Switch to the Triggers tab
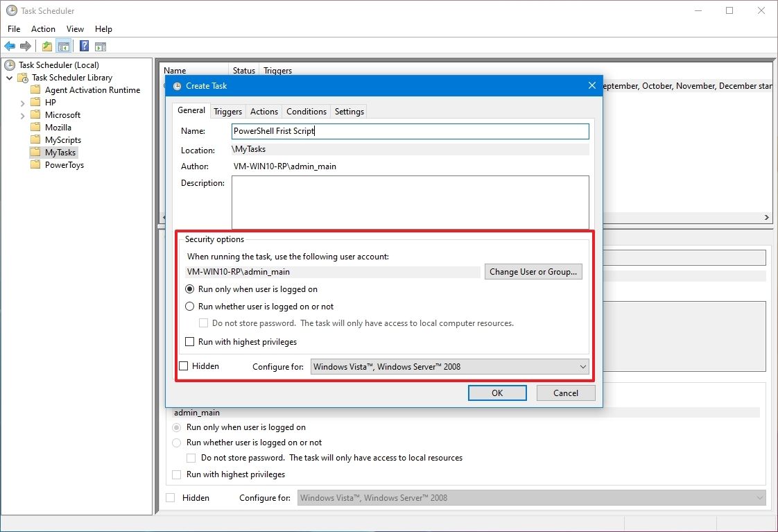778x532 pixels. [227, 111]
